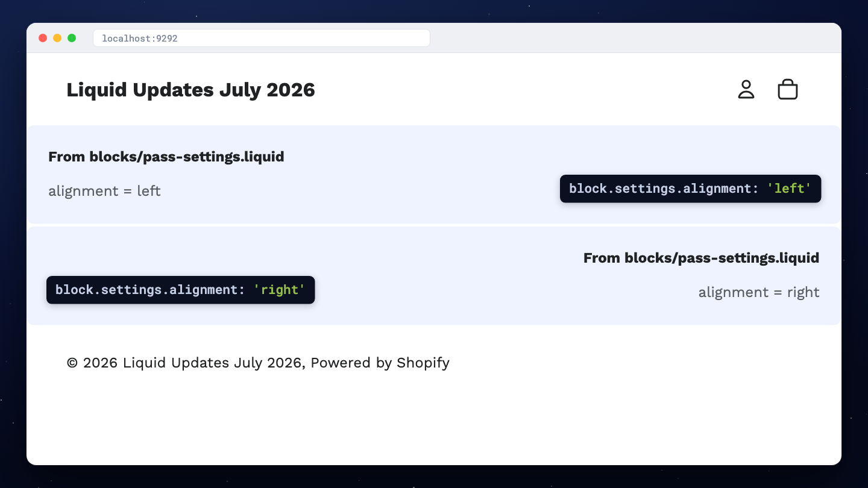Image resolution: width=868 pixels, height=488 pixels.
Task: Focus the localhost:9292 address bar
Action: 262,38
